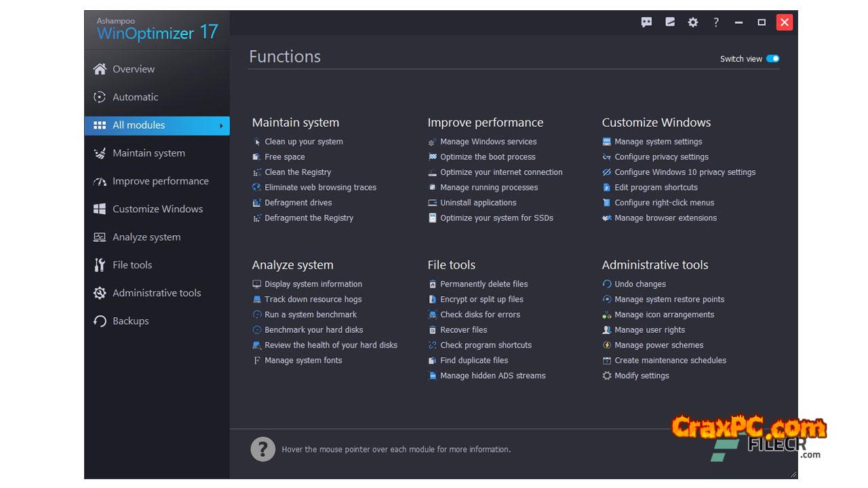
Task: Click the Automatic icon in sidebar
Action: (100, 97)
